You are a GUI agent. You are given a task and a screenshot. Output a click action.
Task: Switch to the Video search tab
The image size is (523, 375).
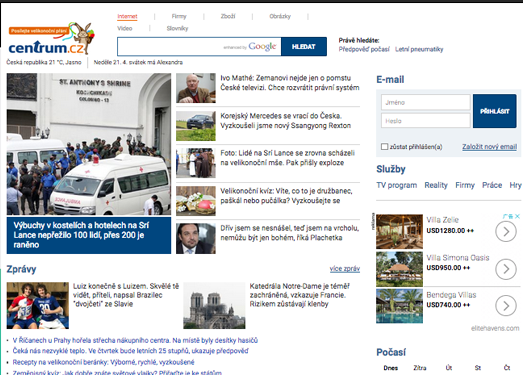125,28
